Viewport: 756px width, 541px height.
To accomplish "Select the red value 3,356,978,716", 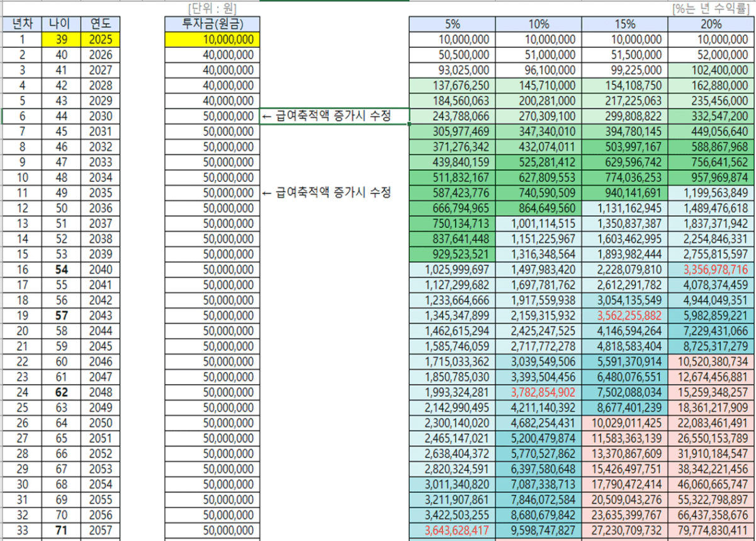I will coord(711,270).
